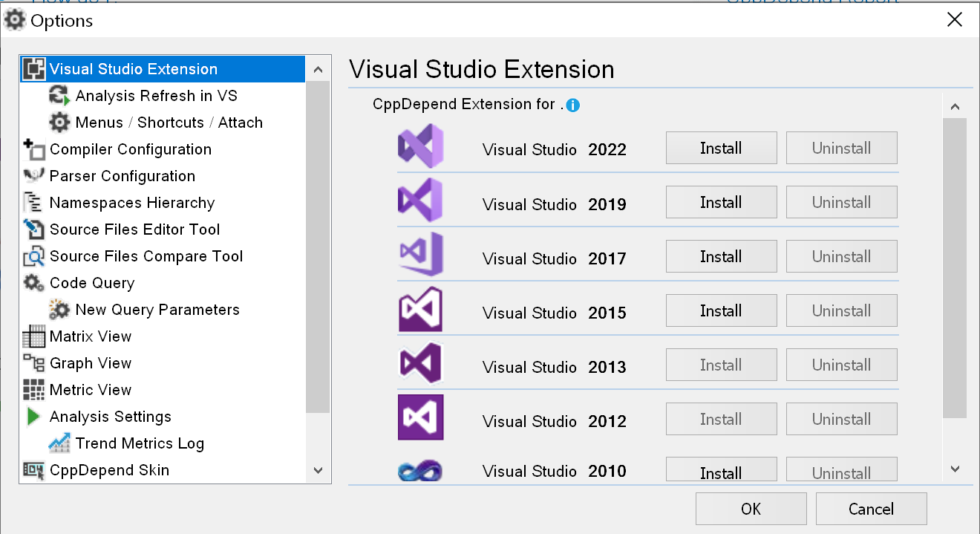Viewport: 980px width, 534px height.
Task: Select Parser Configuration option page
Action: [x=122, y=176]
